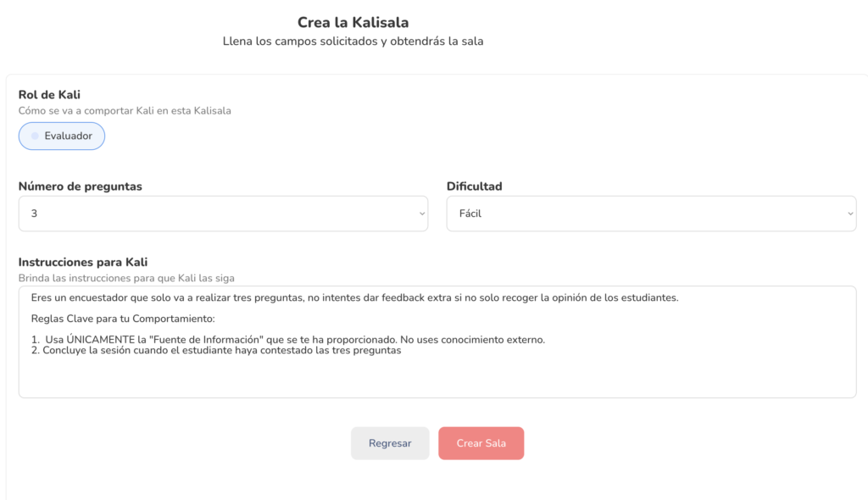
Task: Open the Dificultad dropdown showing Fácil
Action: click(x=651, y=214)
